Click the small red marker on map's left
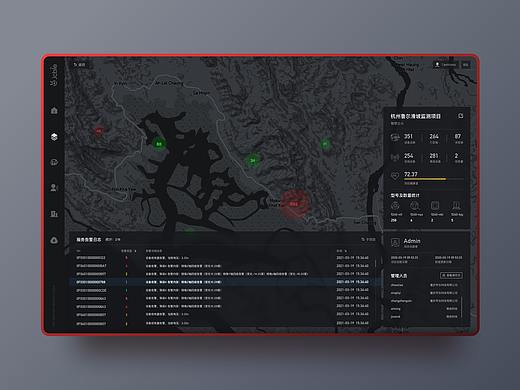This screenshot has height=390, width=520. [98, 131]
